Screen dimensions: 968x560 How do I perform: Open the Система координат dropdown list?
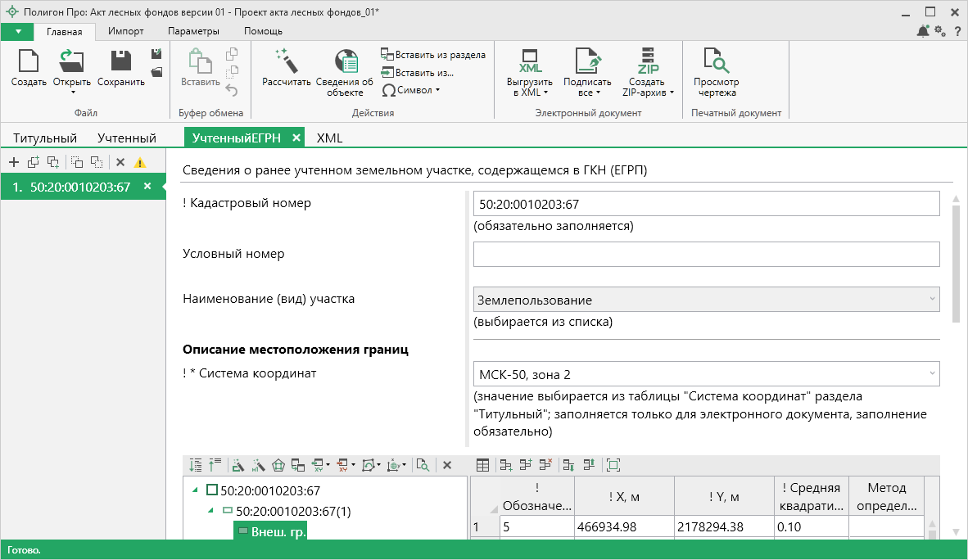(932, 374)
